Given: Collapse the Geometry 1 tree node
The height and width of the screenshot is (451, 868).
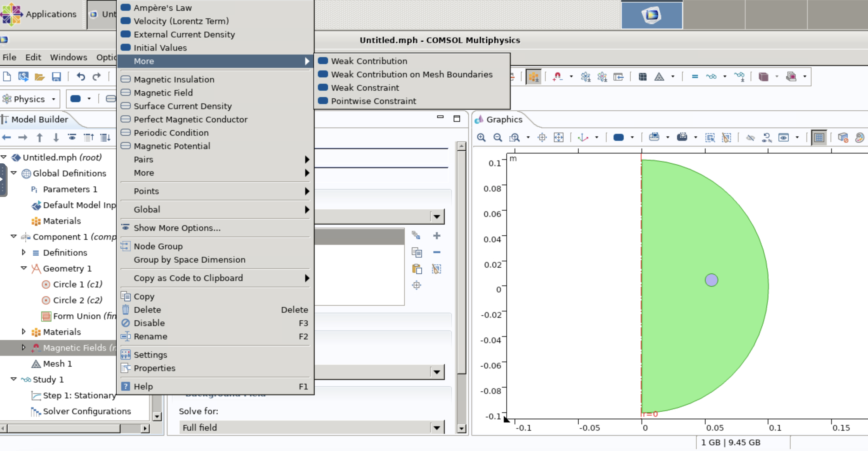Looking at the screenshot, I should (x=23, y=268).
